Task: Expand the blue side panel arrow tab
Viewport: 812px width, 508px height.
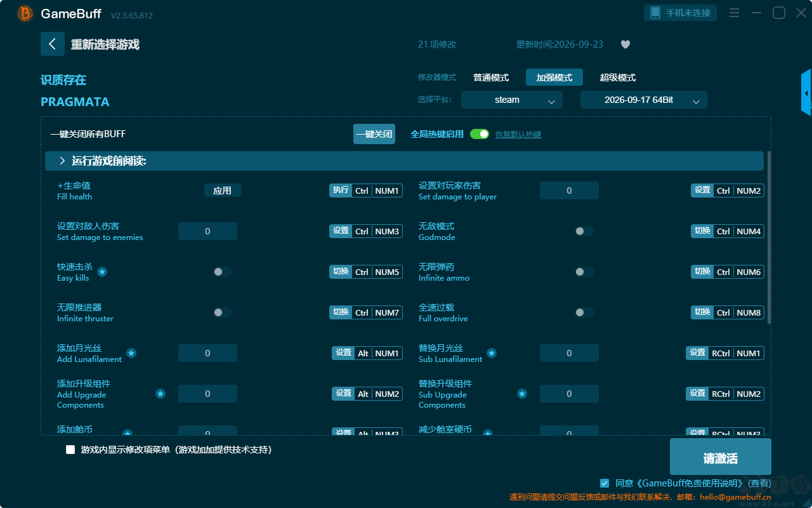Action: (x=806, y=93)
